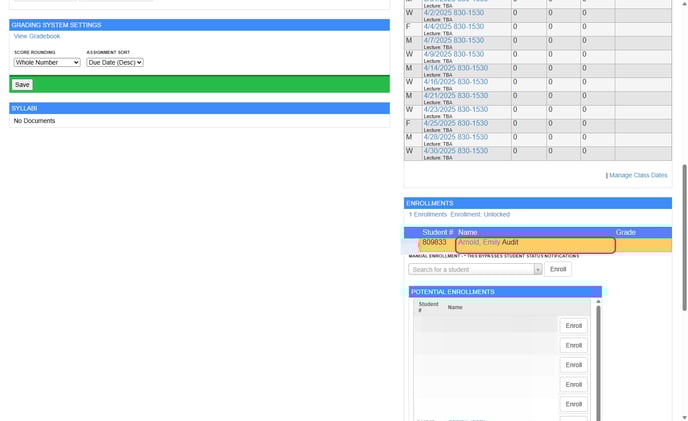This screenshot has height=421, width=688.
Task: Open the View Gradebook link
Action: tap(37, 36)
